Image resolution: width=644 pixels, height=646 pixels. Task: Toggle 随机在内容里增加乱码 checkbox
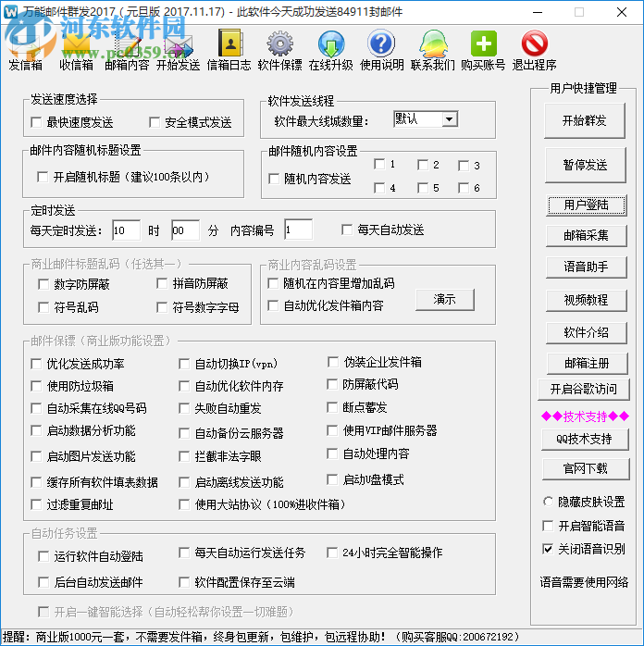pos(273,283)
